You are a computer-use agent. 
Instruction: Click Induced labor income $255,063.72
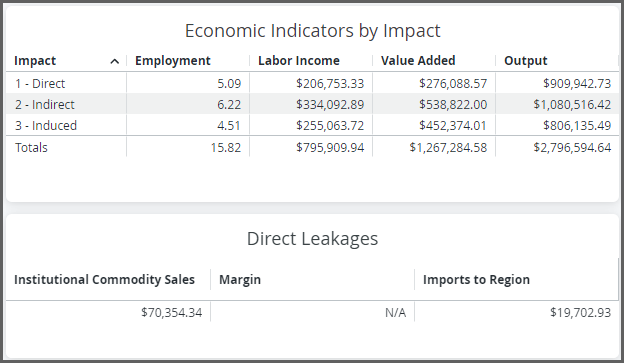(330, 126)
